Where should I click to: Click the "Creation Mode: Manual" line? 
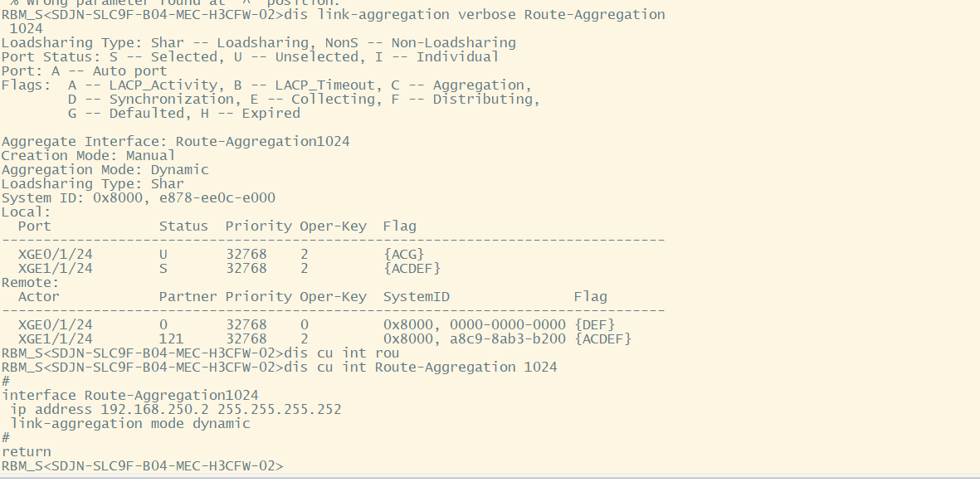point(88,156)
